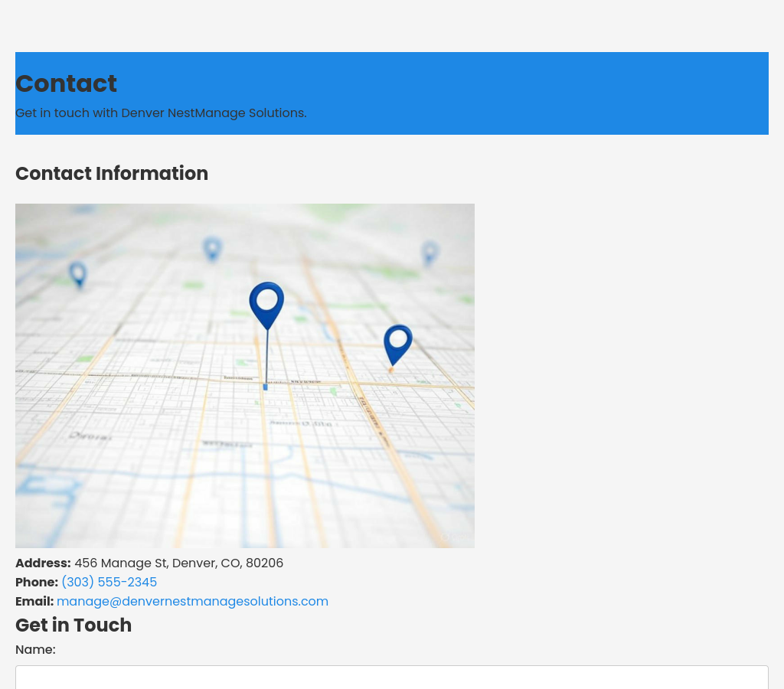Image resolution: width=784 pixels, height=689 pixels.
Task: Click the map pin right of center
Action: (397, 342)
